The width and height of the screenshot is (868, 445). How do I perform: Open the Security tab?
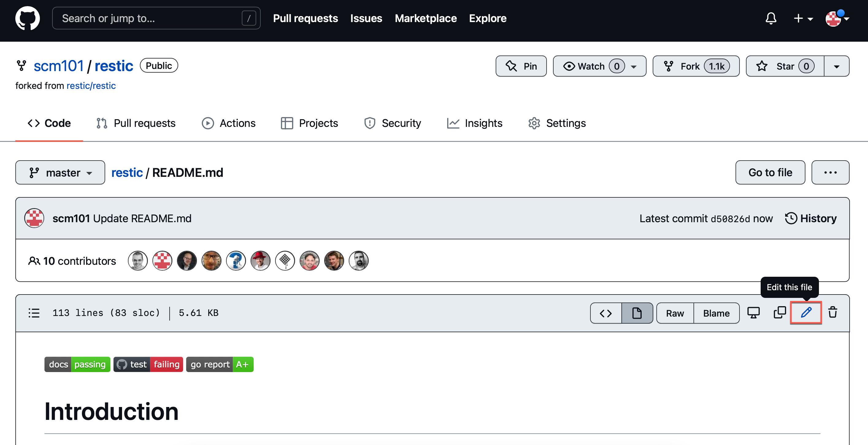[x=392, y=123]
